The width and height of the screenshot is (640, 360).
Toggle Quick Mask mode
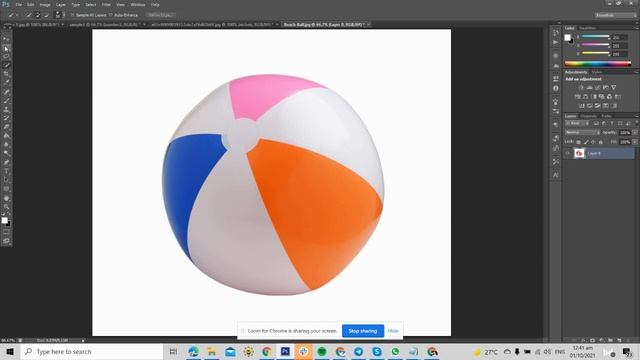(x=6, y=232)
